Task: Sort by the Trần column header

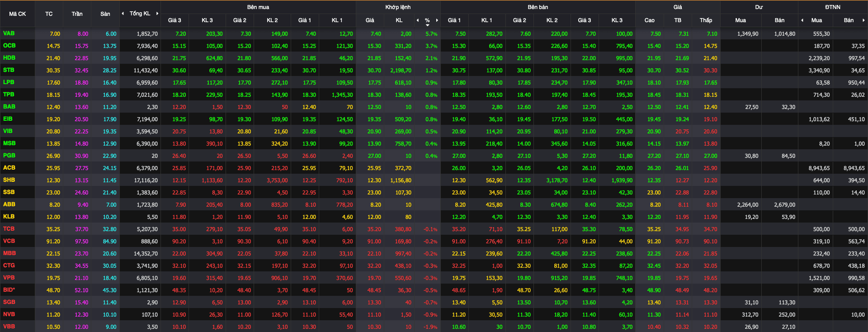Action: (x=77, y=14)
